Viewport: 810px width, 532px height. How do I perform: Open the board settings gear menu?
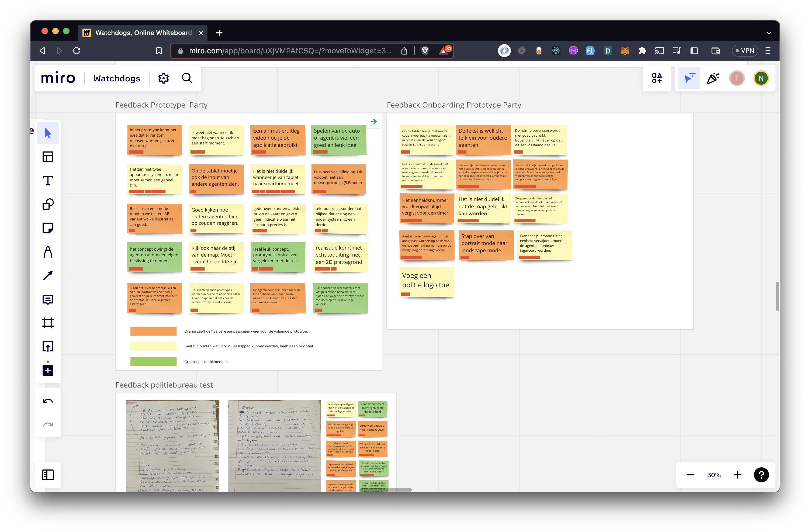(163, 78)
